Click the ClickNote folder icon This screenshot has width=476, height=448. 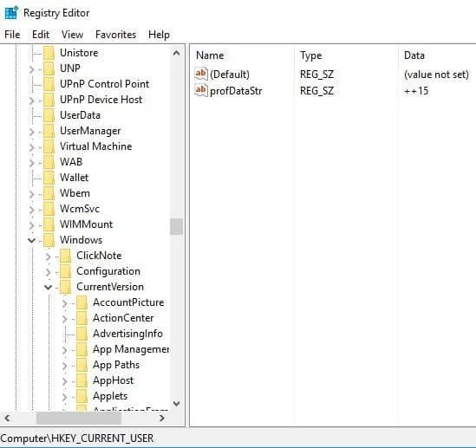(65, 256)
